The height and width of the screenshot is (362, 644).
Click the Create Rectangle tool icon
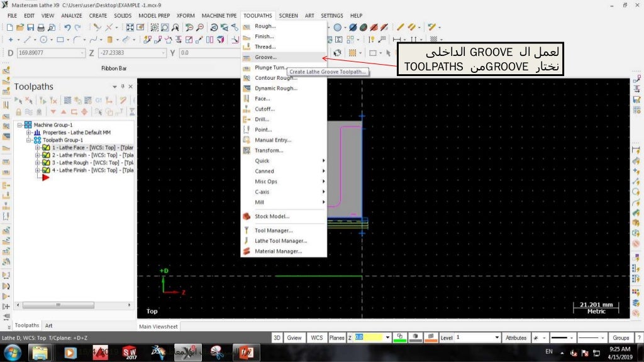coord(60,40)
